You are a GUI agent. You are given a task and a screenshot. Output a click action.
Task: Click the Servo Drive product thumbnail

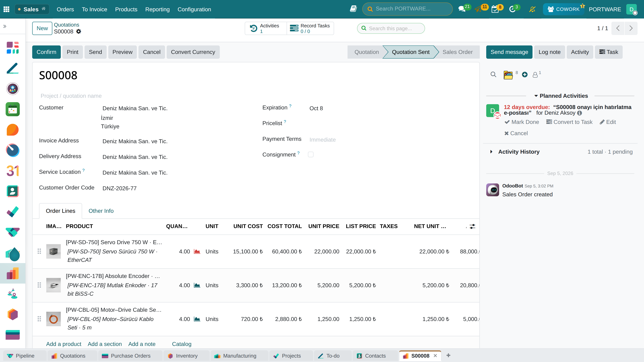(x=53, y=251)
